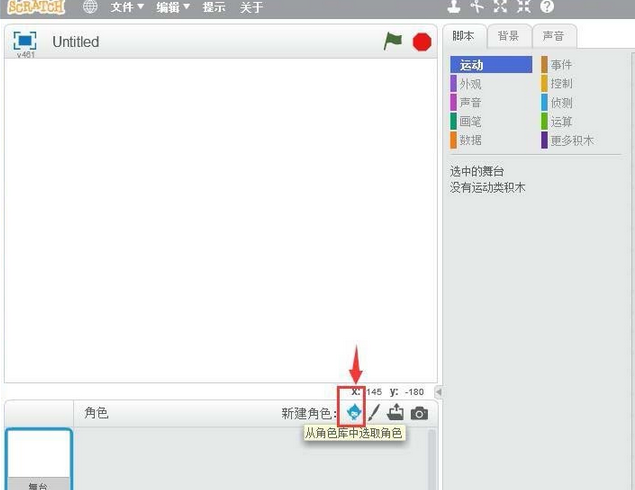Toggle full screen presentation mode

coord(25,40)
